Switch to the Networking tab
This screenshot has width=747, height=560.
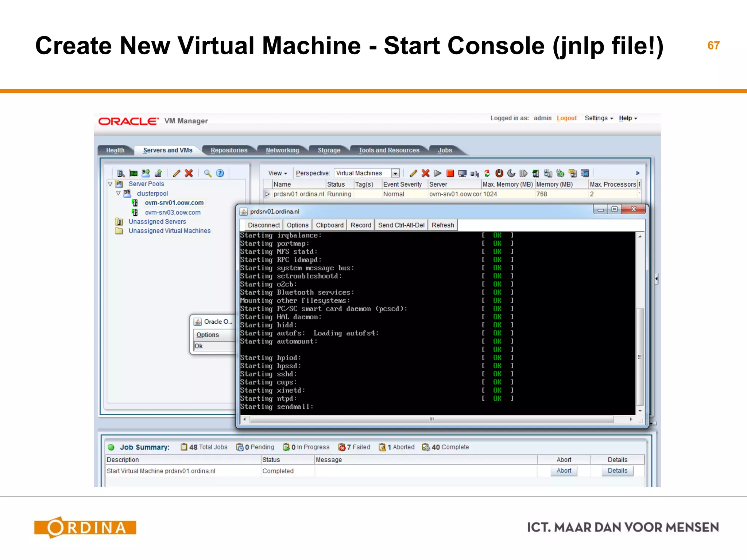(282, 150)
